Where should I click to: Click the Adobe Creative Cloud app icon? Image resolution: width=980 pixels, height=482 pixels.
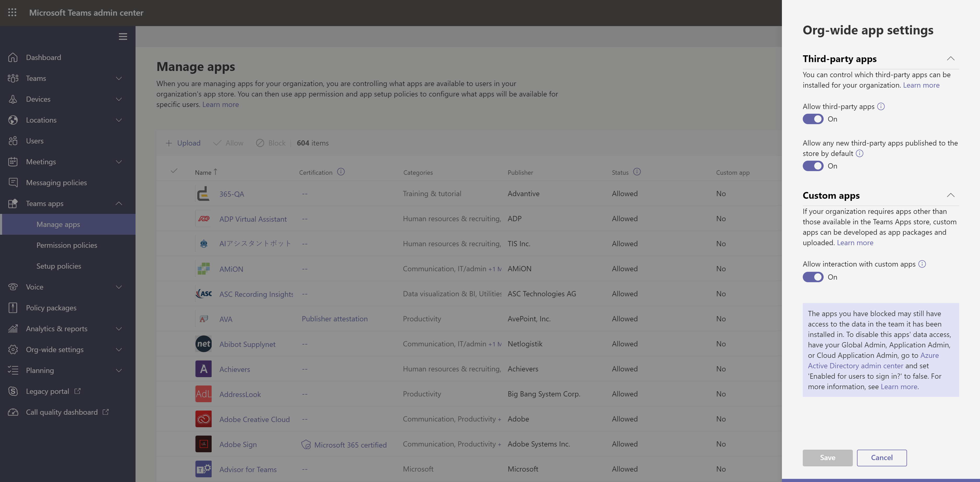click(204, 419)
